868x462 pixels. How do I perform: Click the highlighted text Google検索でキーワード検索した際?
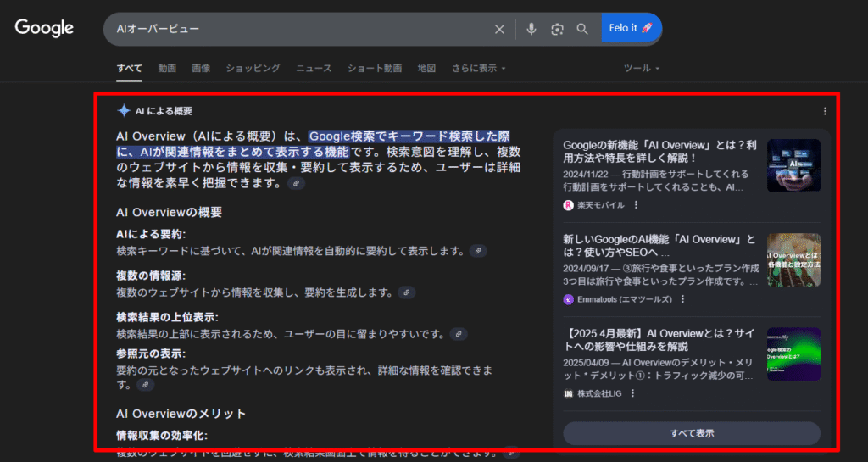point(409,136)
